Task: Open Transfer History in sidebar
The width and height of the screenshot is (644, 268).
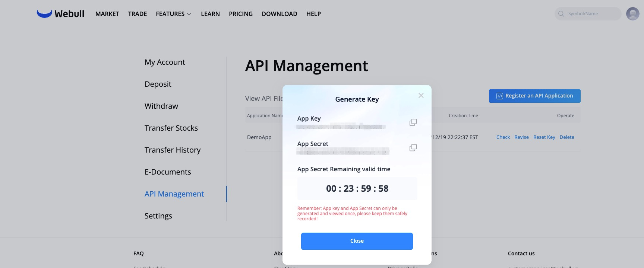Action: pyautogui.click(x=173, y=150)
